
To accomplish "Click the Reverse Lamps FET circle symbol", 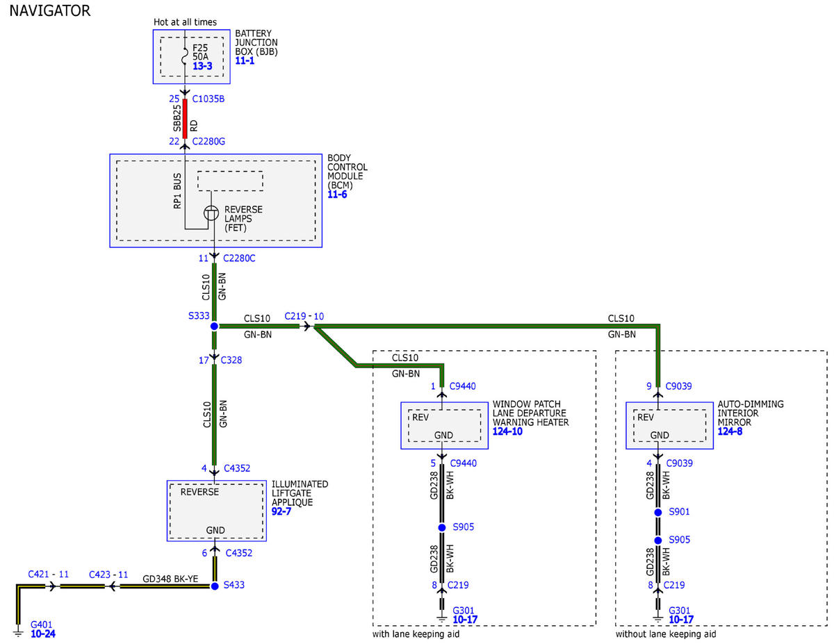I will pyautogui.click(x=212, y=214).
